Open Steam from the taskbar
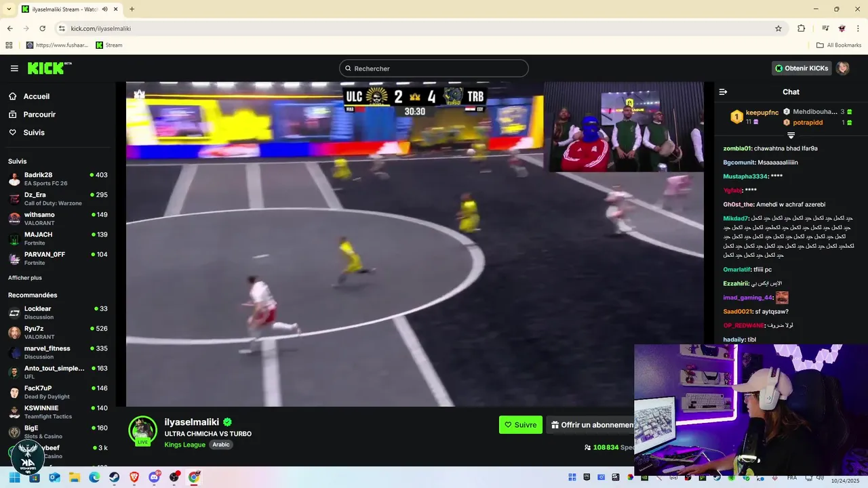Screen dimensions: 868x488 115,477
